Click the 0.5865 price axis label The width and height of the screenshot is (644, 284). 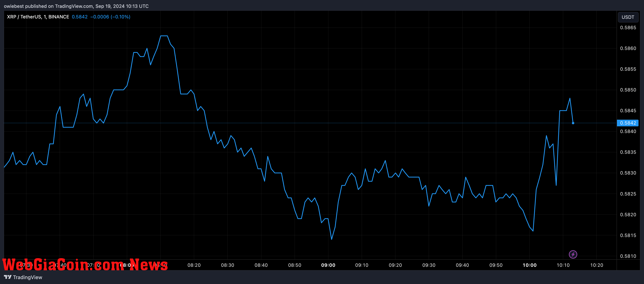[x=628, y=27]
